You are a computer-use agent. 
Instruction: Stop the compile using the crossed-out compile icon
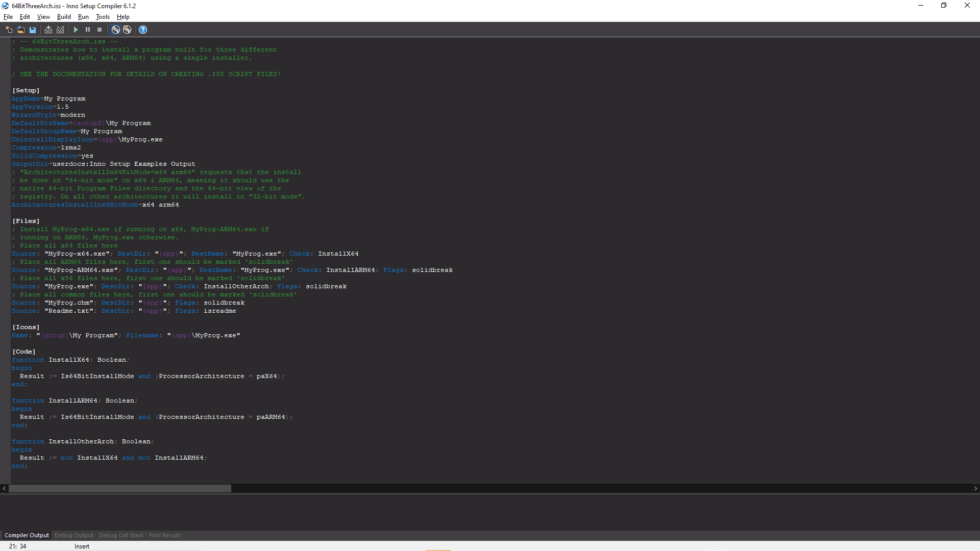click(60, 30)
